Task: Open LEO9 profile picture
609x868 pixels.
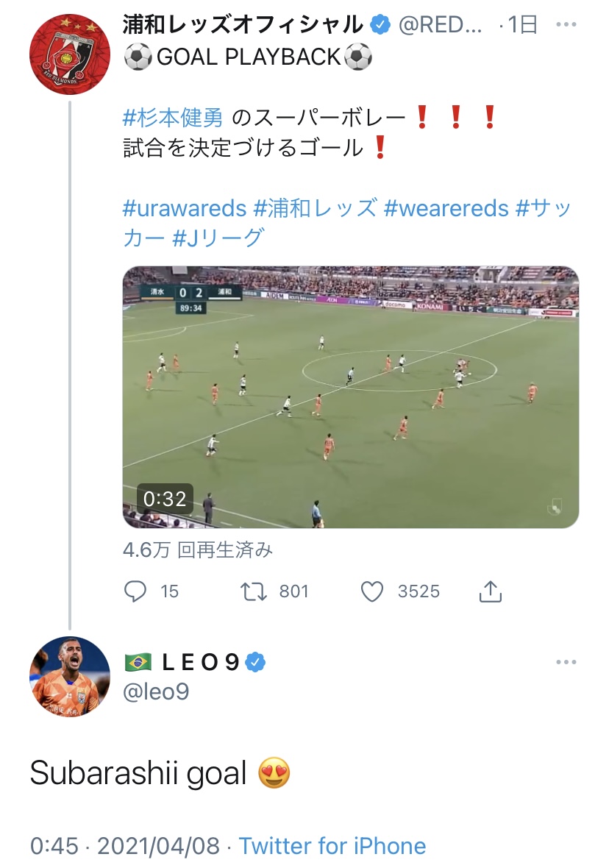Action: tap(70, 677)
